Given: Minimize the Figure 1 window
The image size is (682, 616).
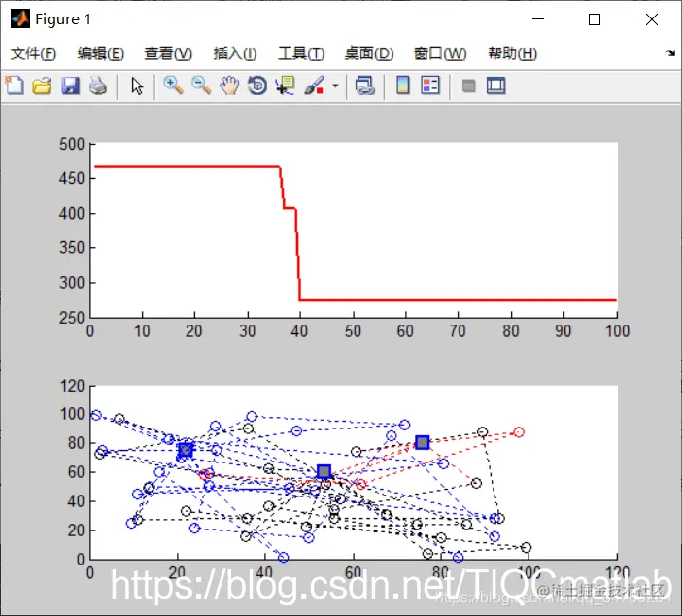Looking at the screenshot, I should point(538,19).
